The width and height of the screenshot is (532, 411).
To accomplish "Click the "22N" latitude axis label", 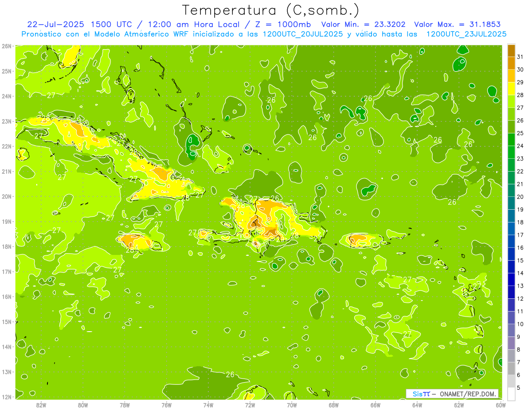I will [7, 146].
